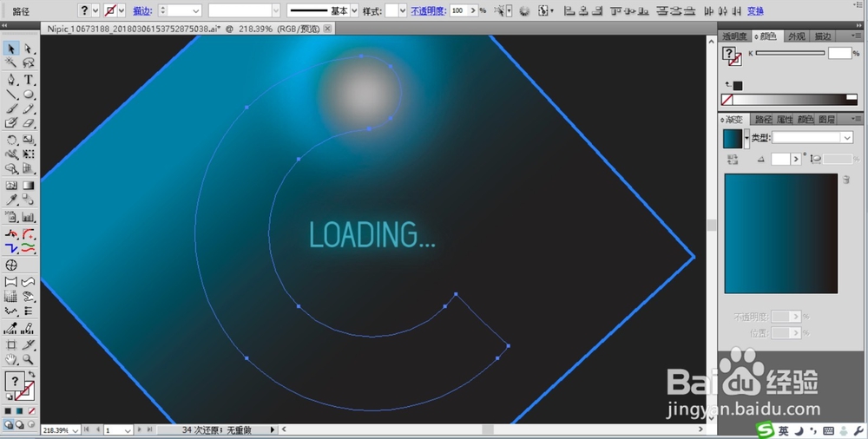
Task: Select the Blend tool
Action: 29,200
